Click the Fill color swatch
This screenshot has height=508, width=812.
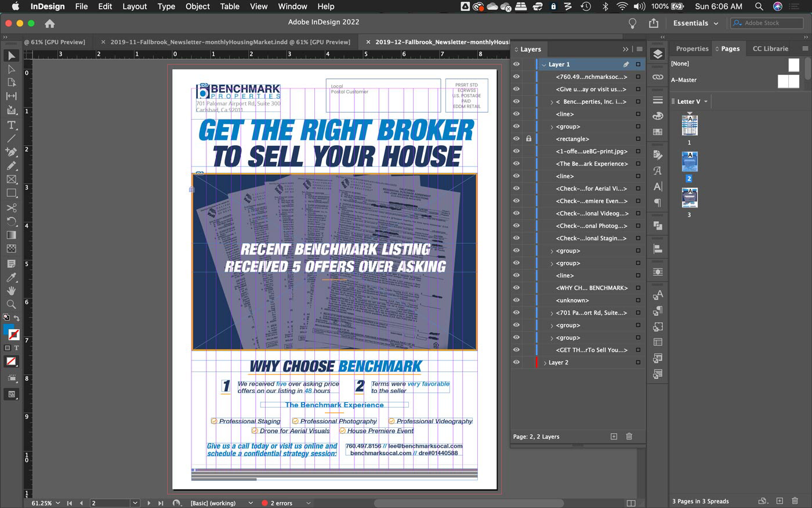[x=8, y=329]
